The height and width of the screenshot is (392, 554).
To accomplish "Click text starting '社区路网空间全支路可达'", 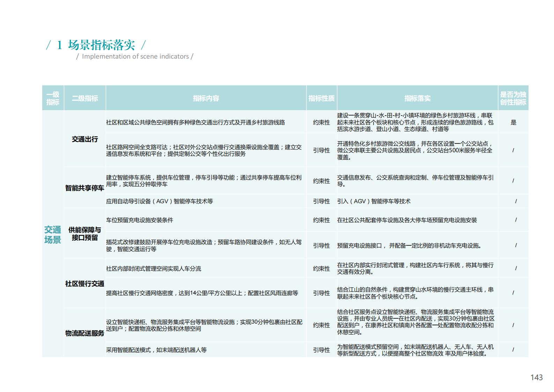I will [204, 150].
